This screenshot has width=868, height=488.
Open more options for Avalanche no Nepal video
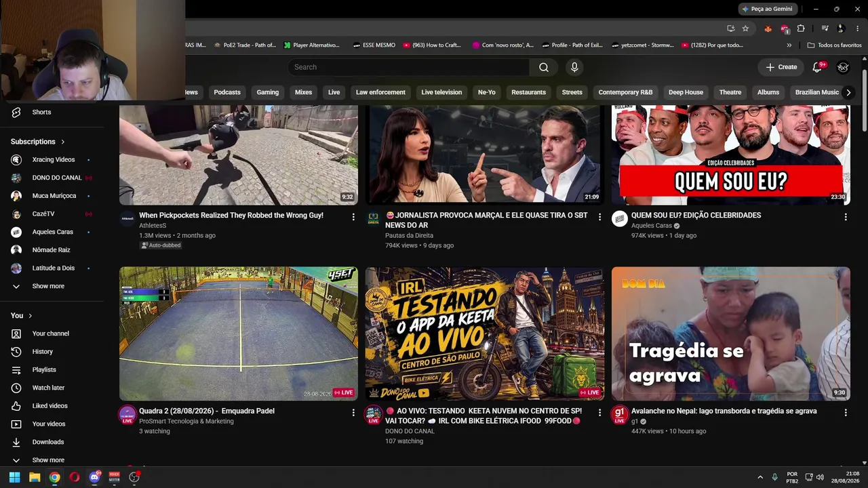tap(845, 412)
